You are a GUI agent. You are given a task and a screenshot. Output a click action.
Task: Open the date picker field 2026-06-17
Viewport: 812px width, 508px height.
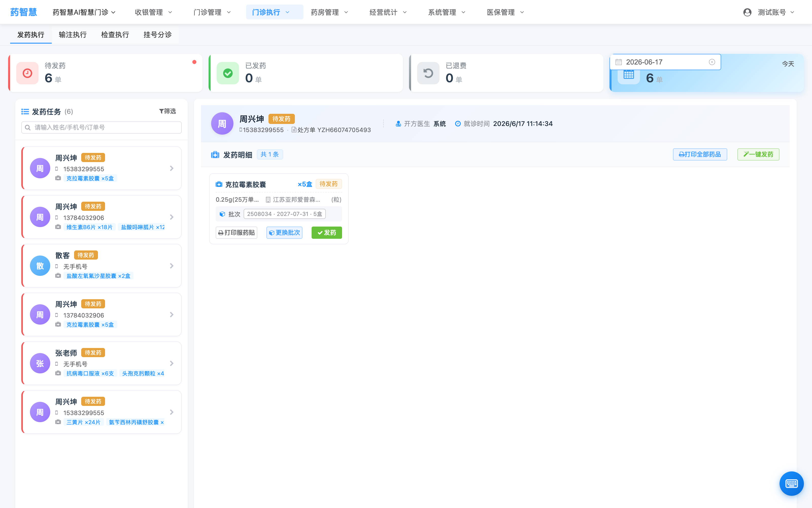(x=665, y=62)
